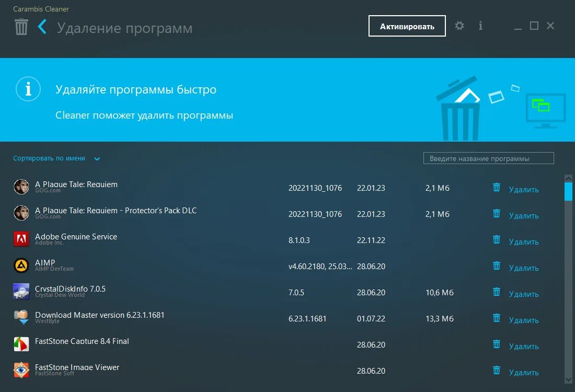Image resolution: width=575 pixels, height=392 pixels.
Task: Click the trash can icon in the header
Action: tap(21, 26)
